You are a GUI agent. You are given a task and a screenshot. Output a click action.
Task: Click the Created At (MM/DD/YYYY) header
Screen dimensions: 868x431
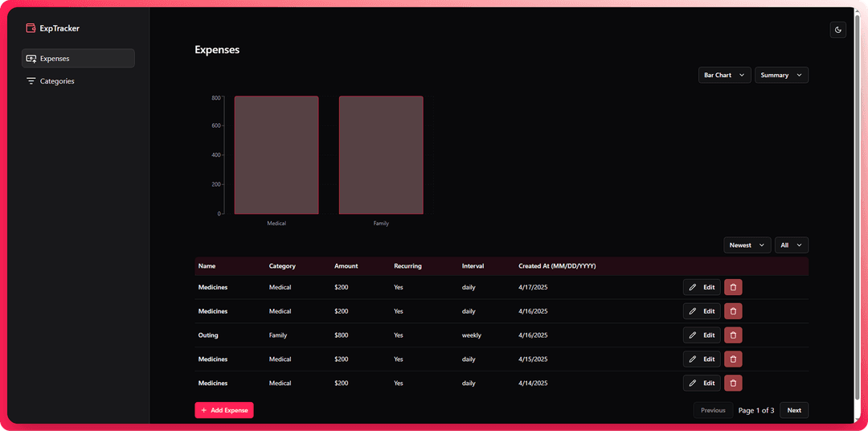(x=557, y=266)
